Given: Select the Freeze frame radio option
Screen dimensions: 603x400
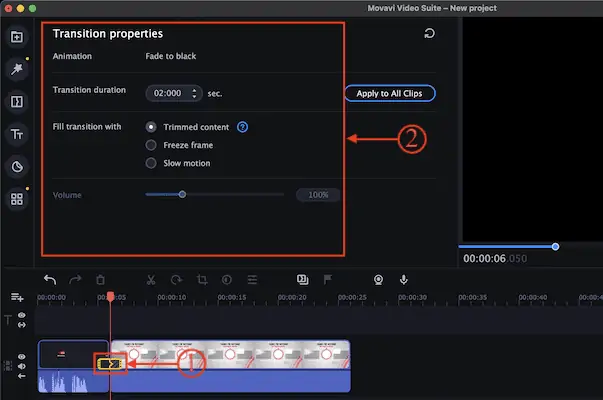Looking at the screenshot, I should [151, 145].
